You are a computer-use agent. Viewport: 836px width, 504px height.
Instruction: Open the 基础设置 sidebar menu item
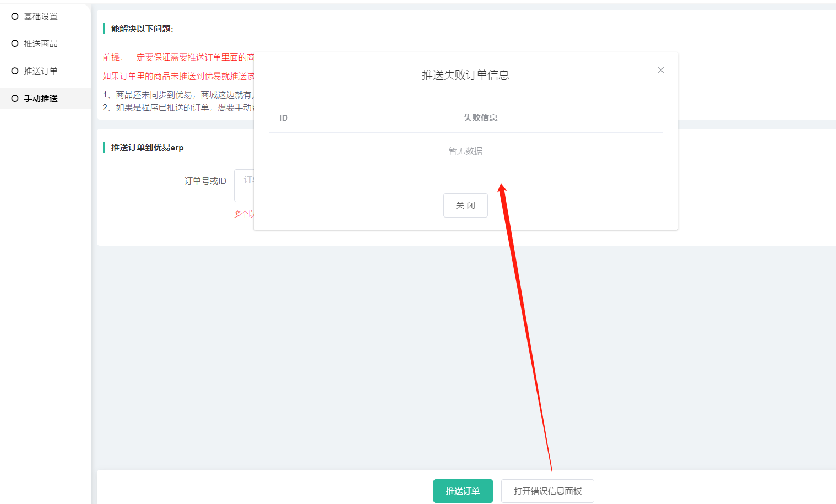(41, 17)
